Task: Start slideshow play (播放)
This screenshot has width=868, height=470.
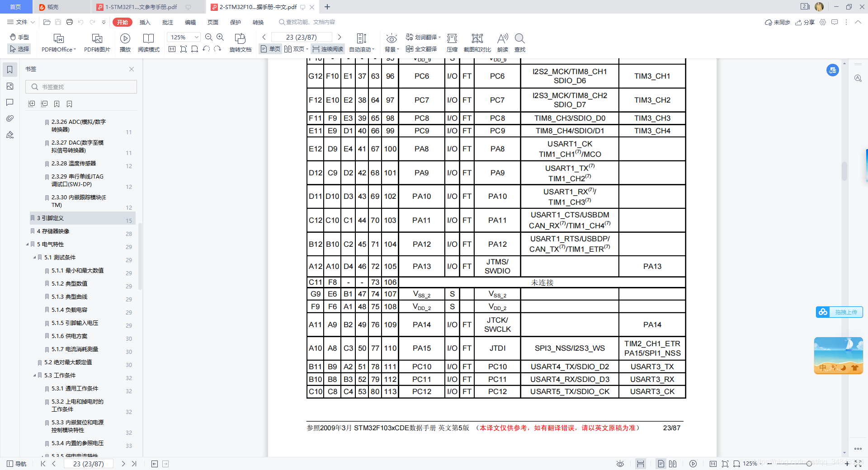Action: pyautogui.click(x=125, y=43)
